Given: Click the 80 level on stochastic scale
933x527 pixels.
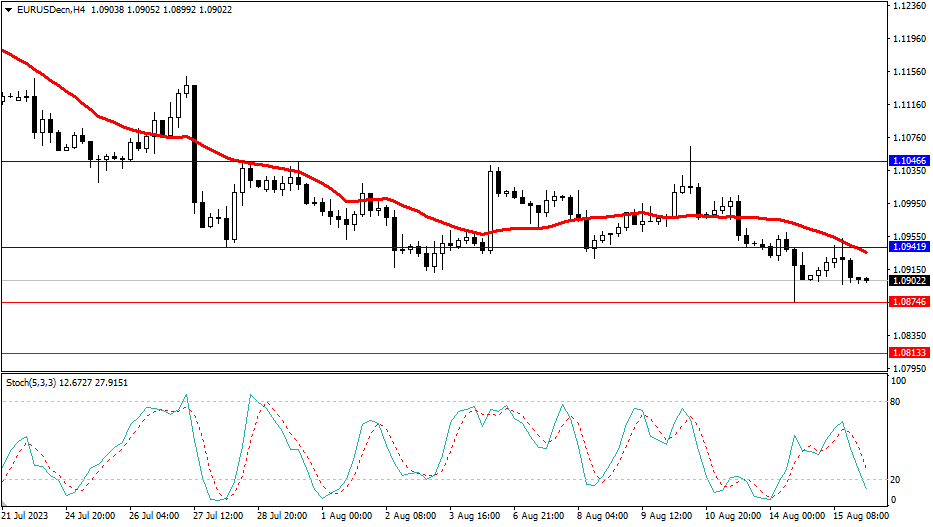Looking at the screenshot, I should pyautogui.click(x=897, y=402).
